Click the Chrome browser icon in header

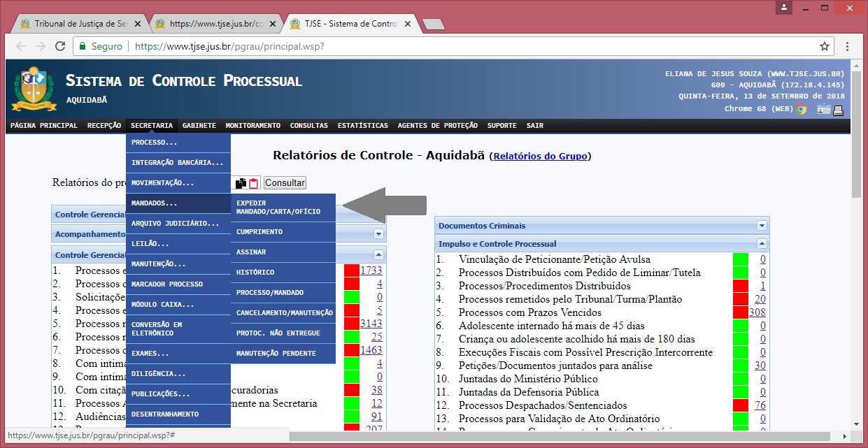[x=801, y=109]
